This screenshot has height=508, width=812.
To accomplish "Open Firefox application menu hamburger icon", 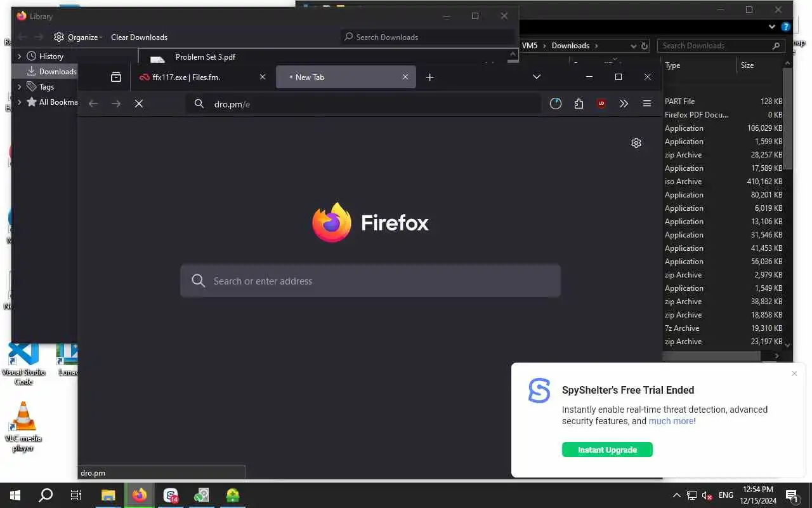I will click(647, 104).
